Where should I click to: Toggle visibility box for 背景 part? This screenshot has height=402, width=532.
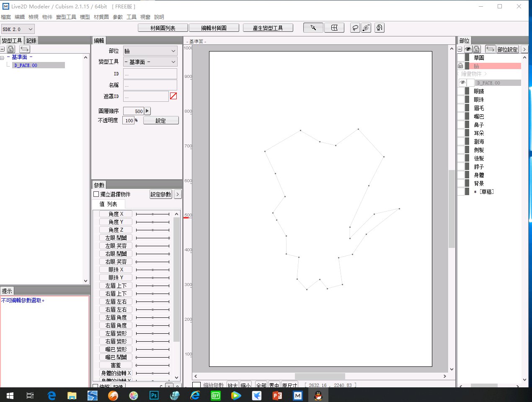coord(461,183)
